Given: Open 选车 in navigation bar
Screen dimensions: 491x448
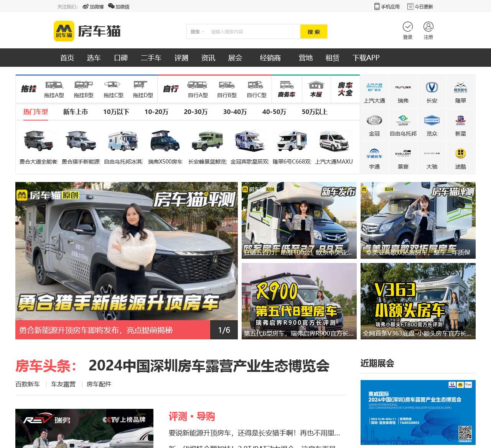Looking at the screenshot, I should point(94,58).
